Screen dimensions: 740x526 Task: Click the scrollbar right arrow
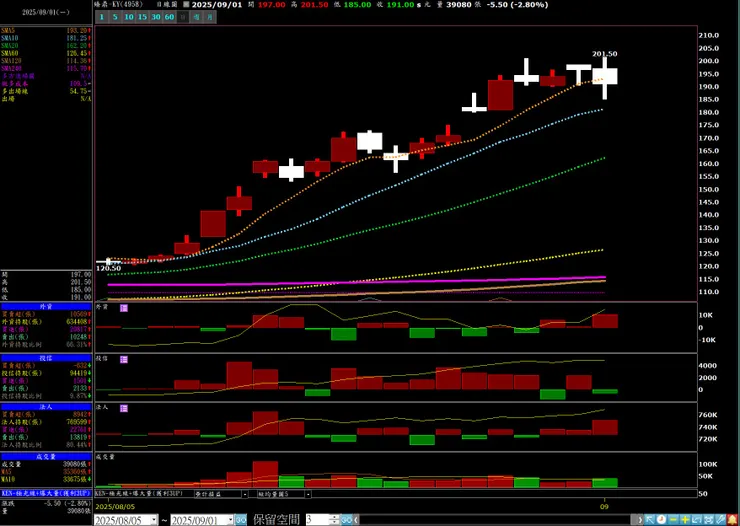tap(640, 520)
